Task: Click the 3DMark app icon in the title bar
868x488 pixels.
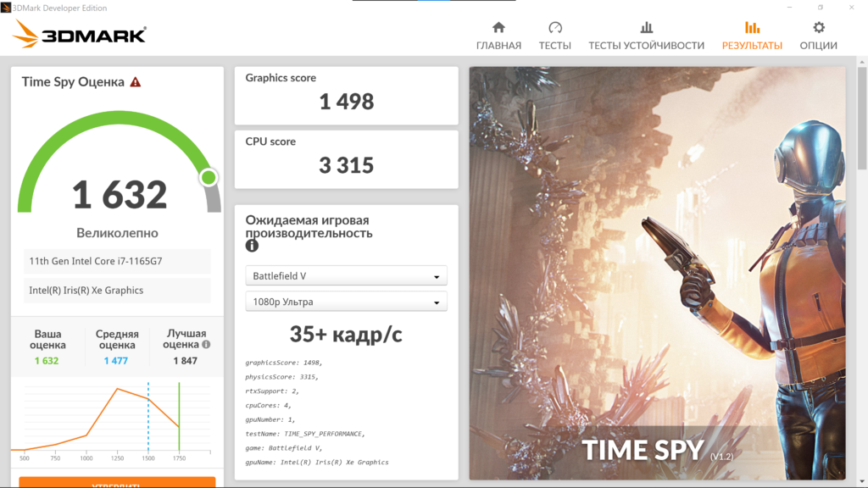Action: coord(6,8)
